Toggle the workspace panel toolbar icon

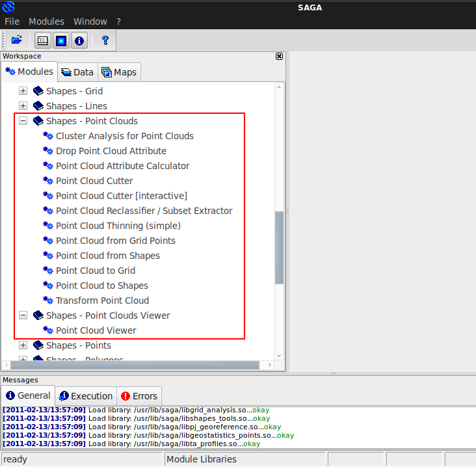43,40
